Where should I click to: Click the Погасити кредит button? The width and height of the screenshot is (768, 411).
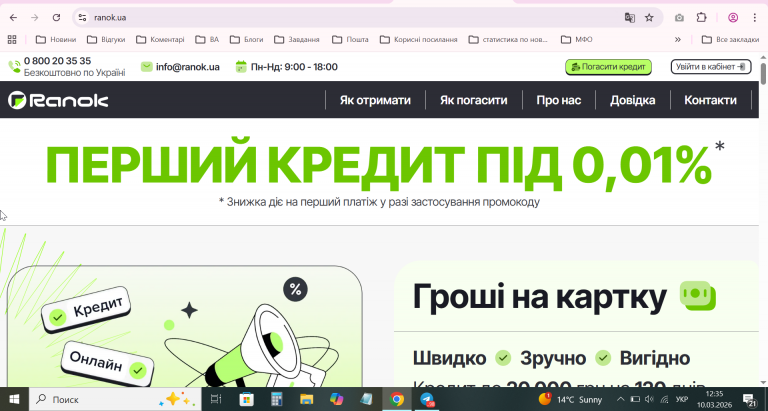click(x=608, y=67)
